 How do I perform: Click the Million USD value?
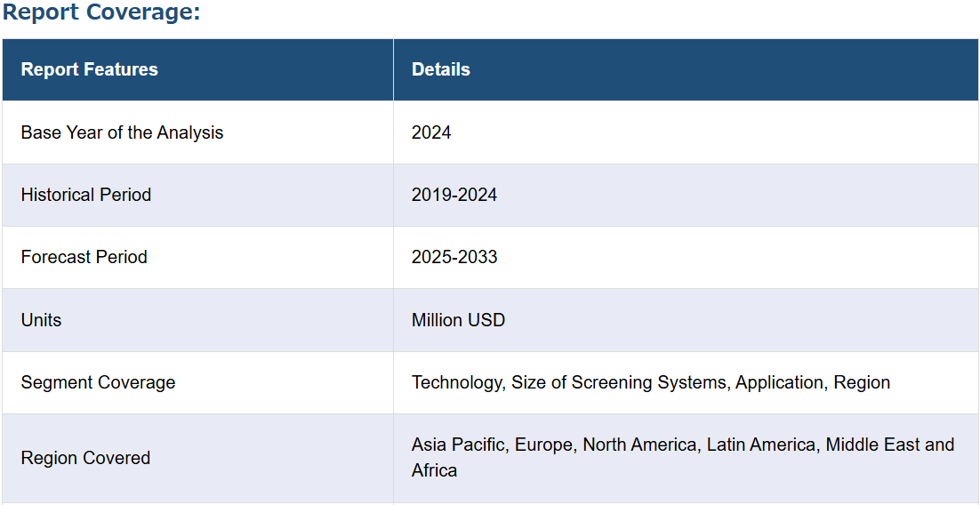pyautogui.click(x=458, y=321)
